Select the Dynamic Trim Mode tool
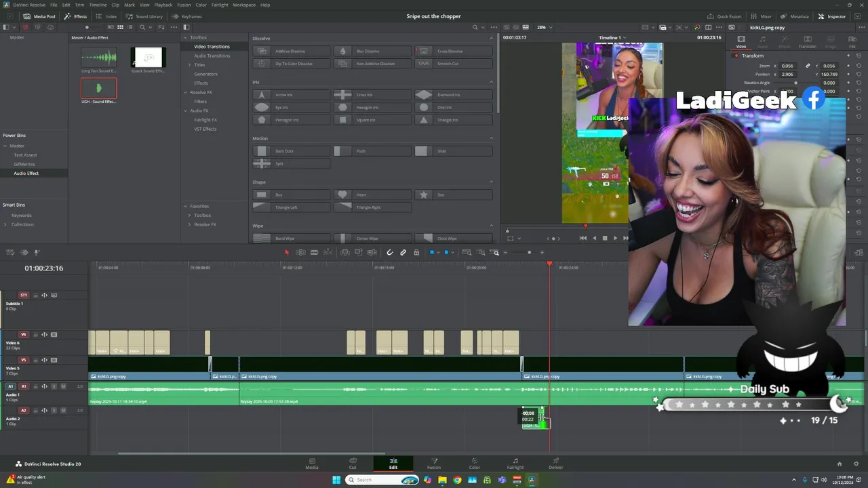Viewport: 868px width, 488px height. click(314, 252)
